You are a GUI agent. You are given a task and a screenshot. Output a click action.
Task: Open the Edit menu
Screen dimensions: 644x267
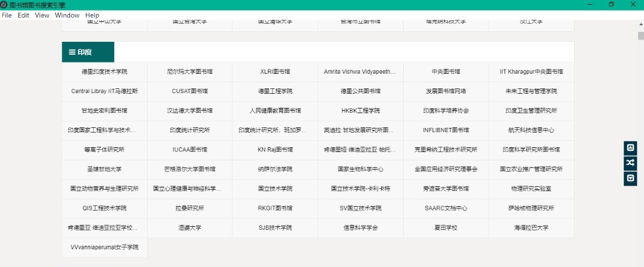point(24,15)
